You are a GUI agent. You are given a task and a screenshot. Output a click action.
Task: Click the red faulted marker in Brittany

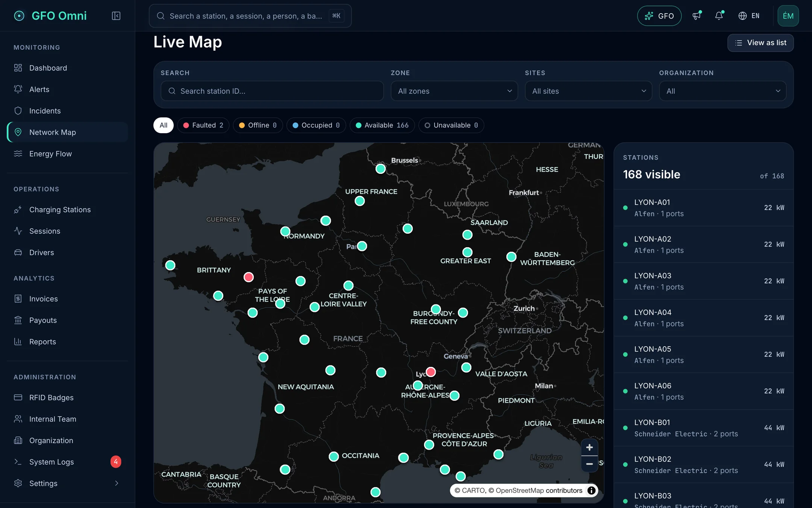tap(248, 277)
